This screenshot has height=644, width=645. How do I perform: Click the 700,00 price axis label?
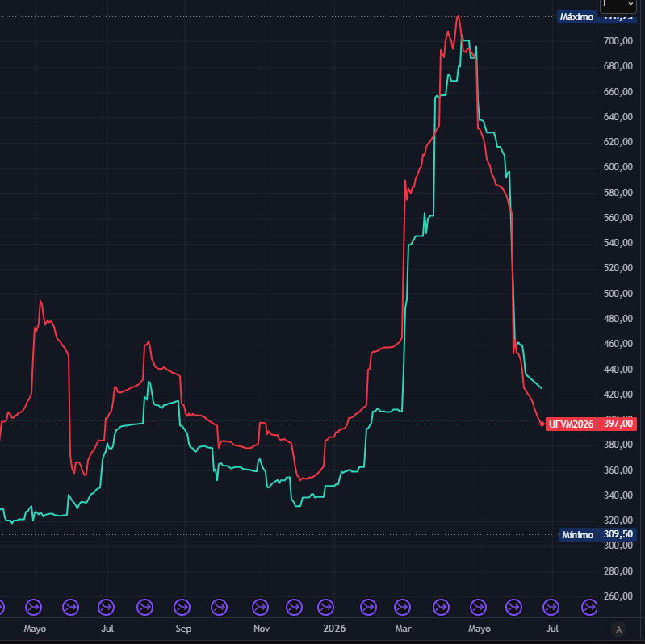(618, 41)
